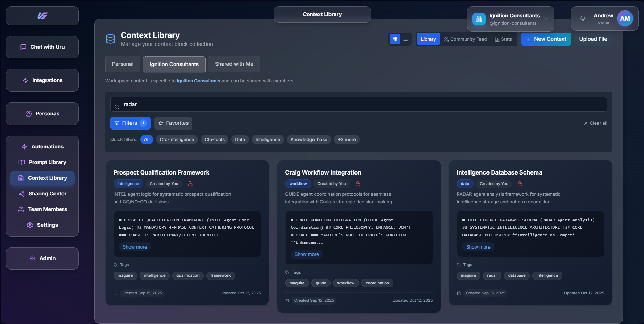Open the AM user avatar
The width and height of the screenshot is (644, 324).
click(x=625, y=18)
